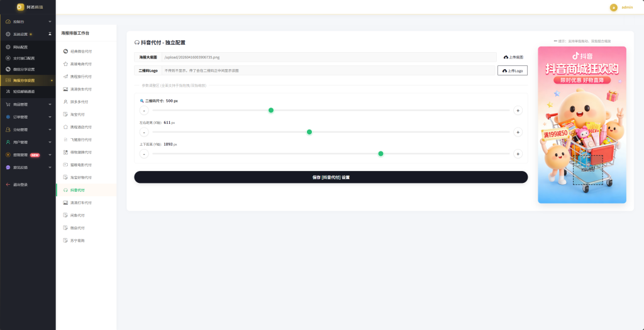Expand the 控制台 menu arrow
Image resolution: width=644 pixels, height=330 pixels.
(50, 22)
